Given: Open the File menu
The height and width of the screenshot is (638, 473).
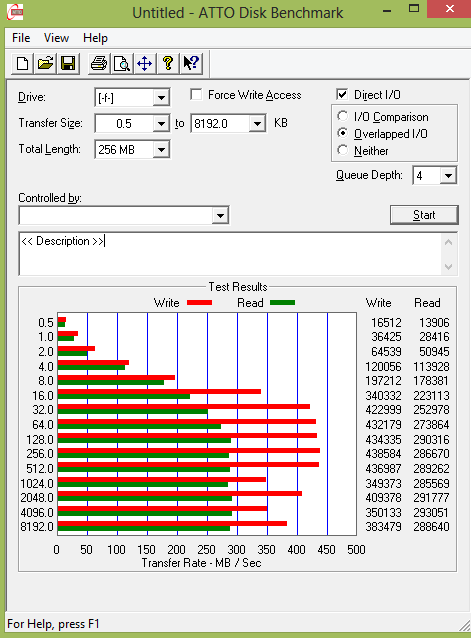Looking at the screenshot, I should (x=21, y=38).
